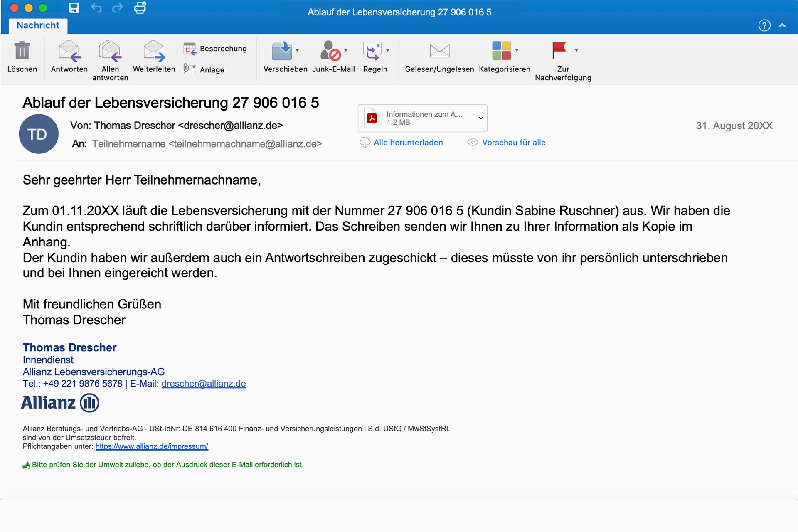Screen dimensions: 798x532
Task: Click the Anlage attachment button
Action: (204, 69)
